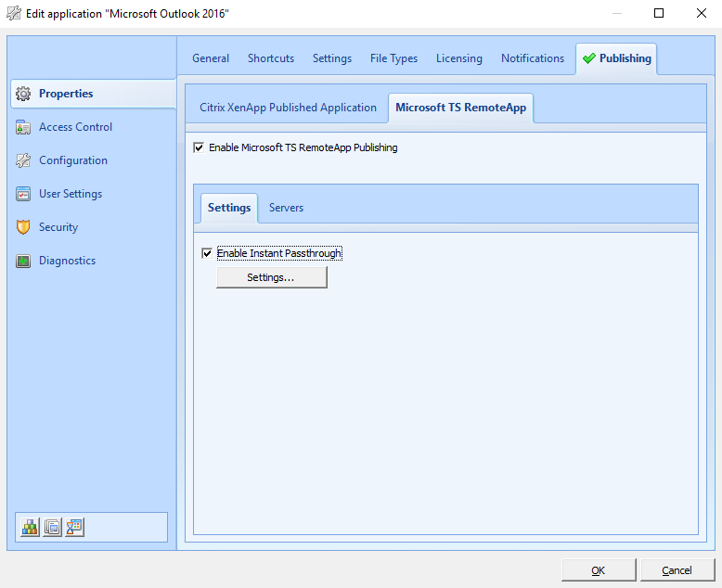Click the stacked documents icon button
The image size is (722, 588).
[x=52, y=528]
